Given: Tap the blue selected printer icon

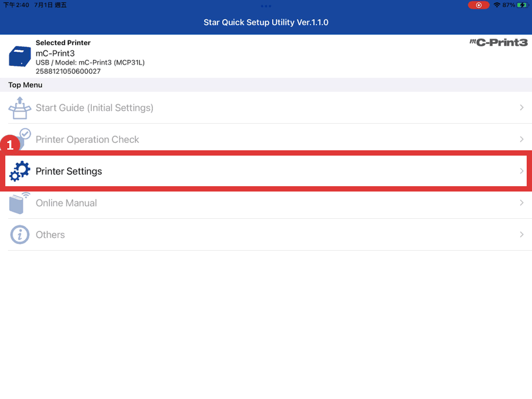Looking at the screenshot, I should (20, 56).
